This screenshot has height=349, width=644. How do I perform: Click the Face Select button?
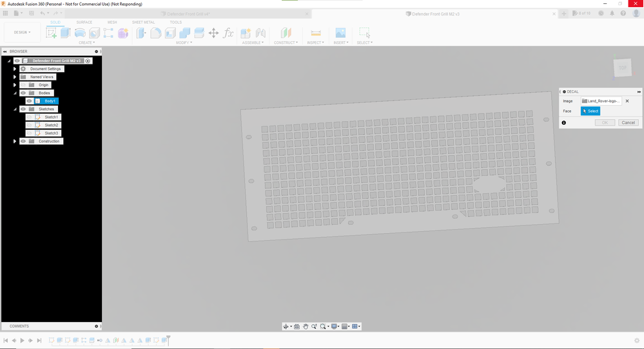click(x=590, y=111)
